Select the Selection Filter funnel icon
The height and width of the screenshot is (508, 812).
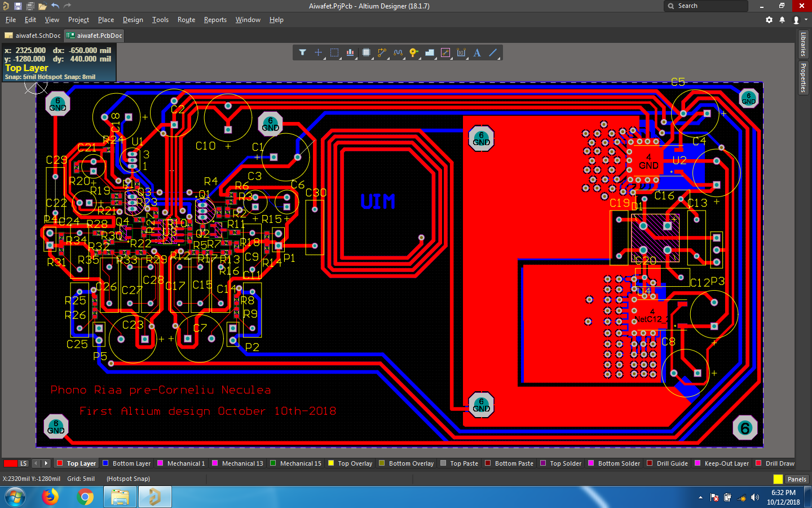pos(303,52)
